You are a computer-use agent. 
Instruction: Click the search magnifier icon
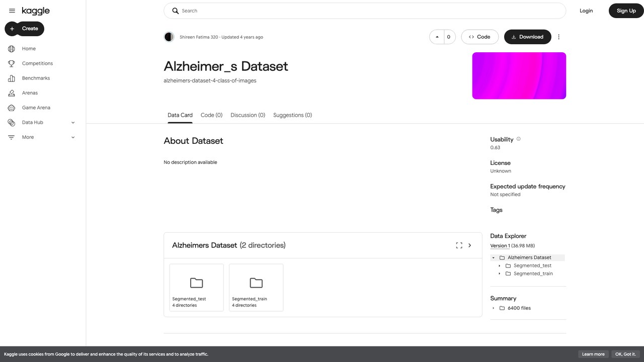coord(176,11)
